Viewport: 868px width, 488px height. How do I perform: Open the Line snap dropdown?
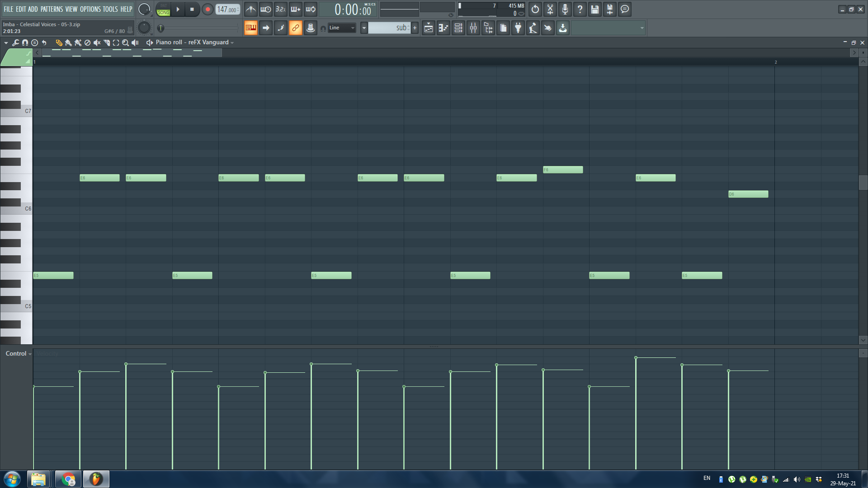click(x=342, y=28)
